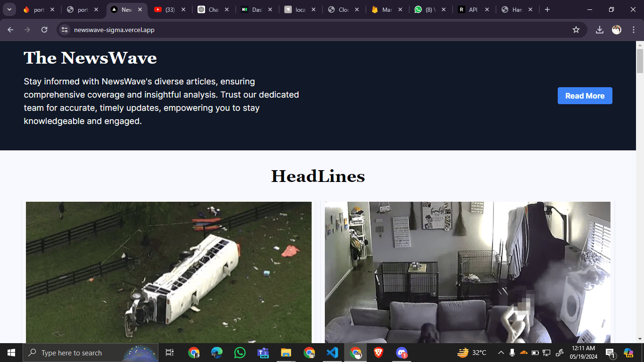Open Microsoft Edge from the taskbar
This screenshot has width=644, height=362.
tap(217, 353)
